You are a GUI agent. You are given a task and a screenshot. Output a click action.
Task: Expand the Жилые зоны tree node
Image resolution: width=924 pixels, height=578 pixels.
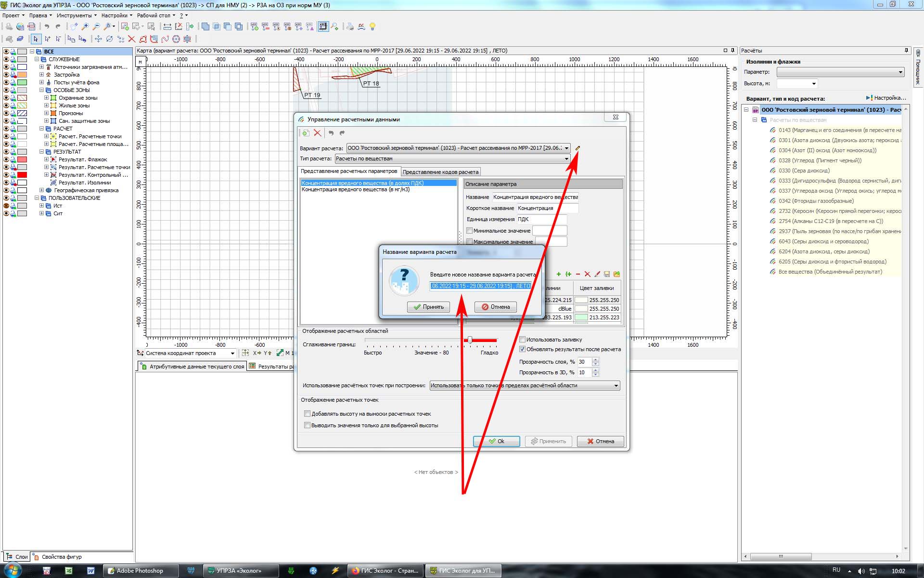tap(47, 105)
